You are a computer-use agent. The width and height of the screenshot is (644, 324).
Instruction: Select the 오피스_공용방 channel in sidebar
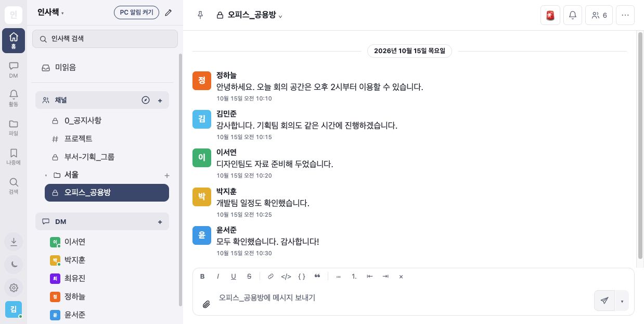pyautogui.click(x=107, y=193)
